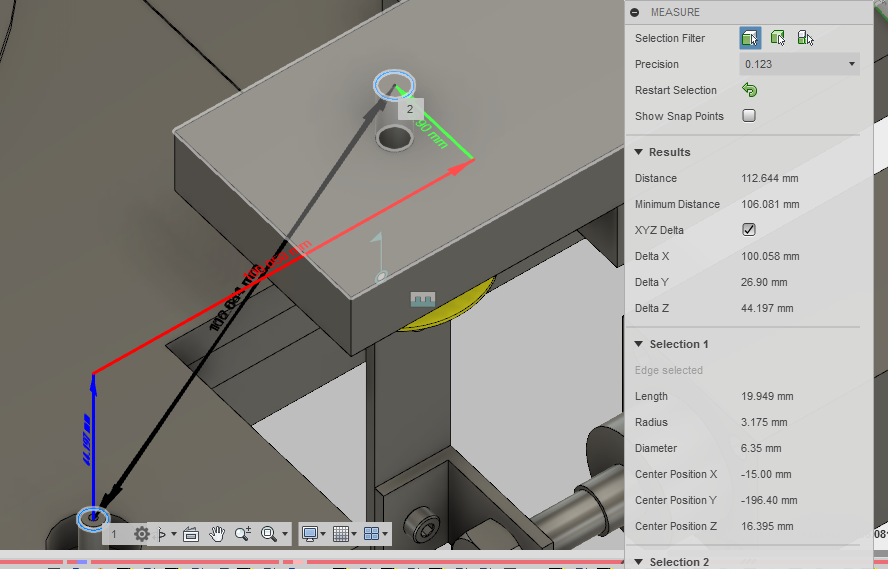The height and width of the screenshot is (569, 888).
Task: Collapse the Results section
Action: click(639, 152)
